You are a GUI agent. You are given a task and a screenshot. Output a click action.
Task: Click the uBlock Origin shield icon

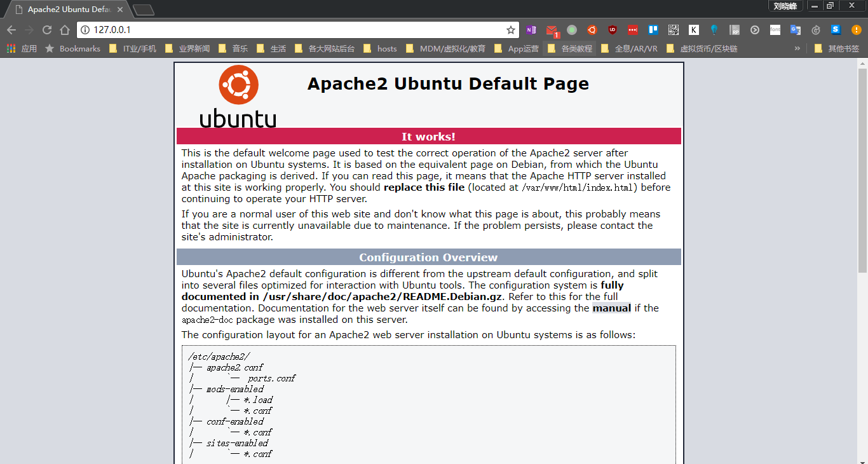click(x=612, y=30)
